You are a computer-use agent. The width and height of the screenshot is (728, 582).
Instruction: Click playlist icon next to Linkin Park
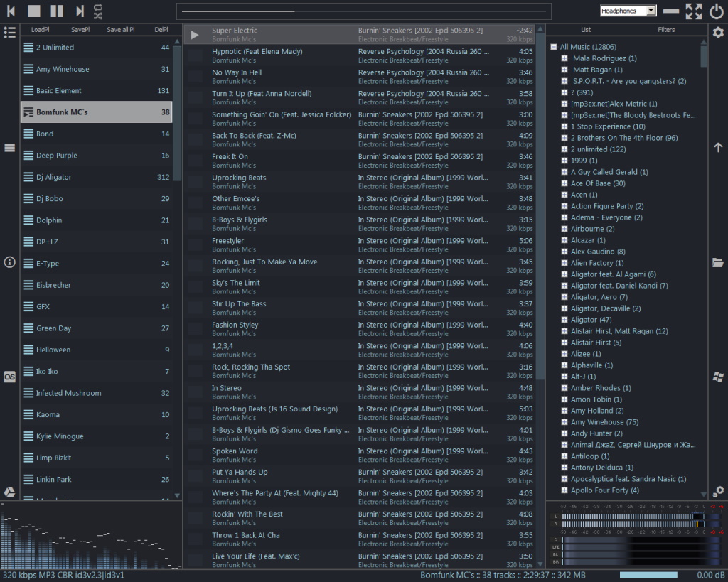point(28,480)
